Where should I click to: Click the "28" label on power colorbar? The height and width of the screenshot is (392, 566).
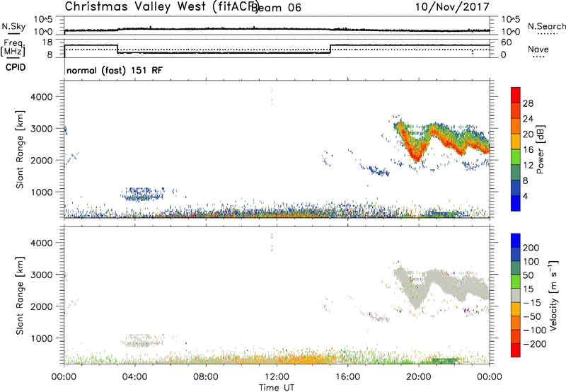(528, 103)
